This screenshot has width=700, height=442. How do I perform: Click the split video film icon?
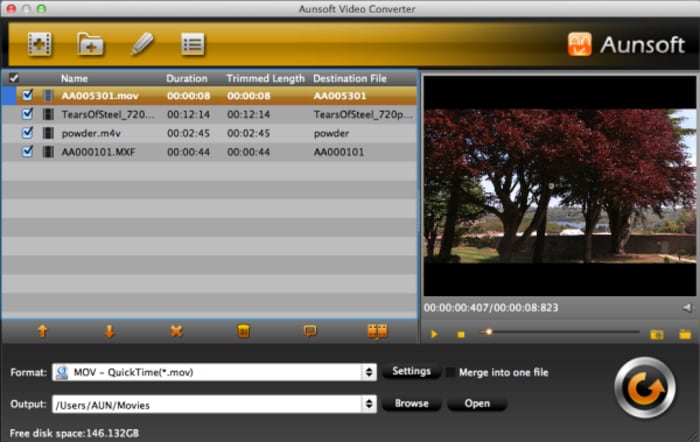tap(377, 331)
